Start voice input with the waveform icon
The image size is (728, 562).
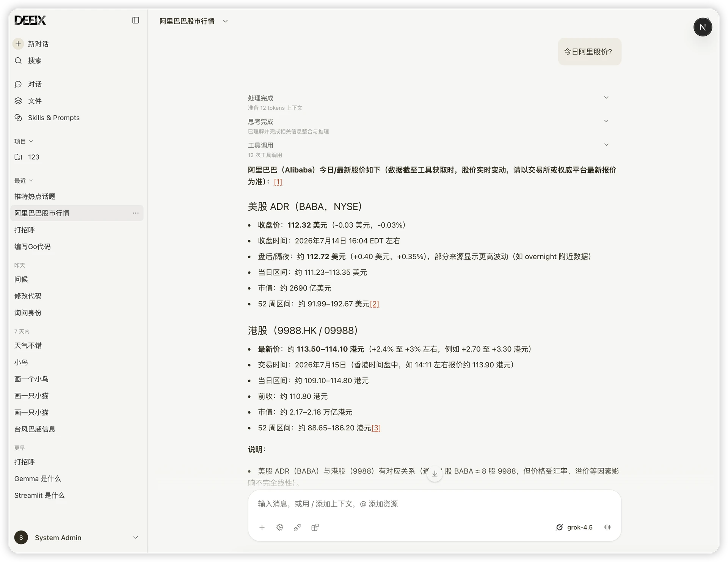(x=607, y=527)
